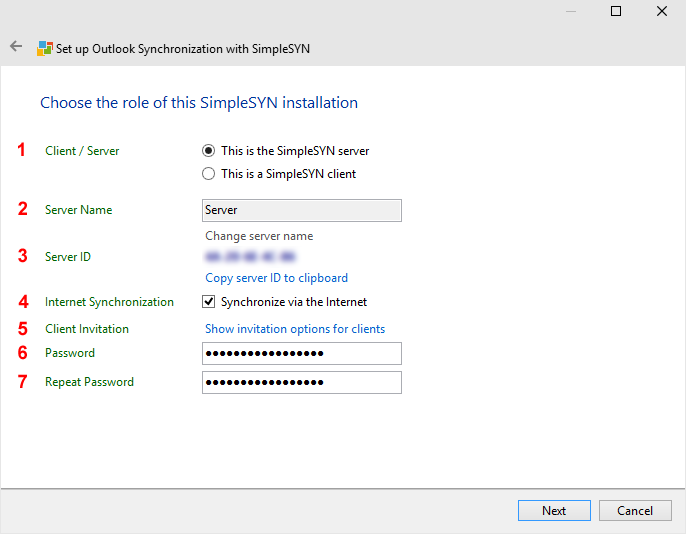Show invitation options for clients

295,329
